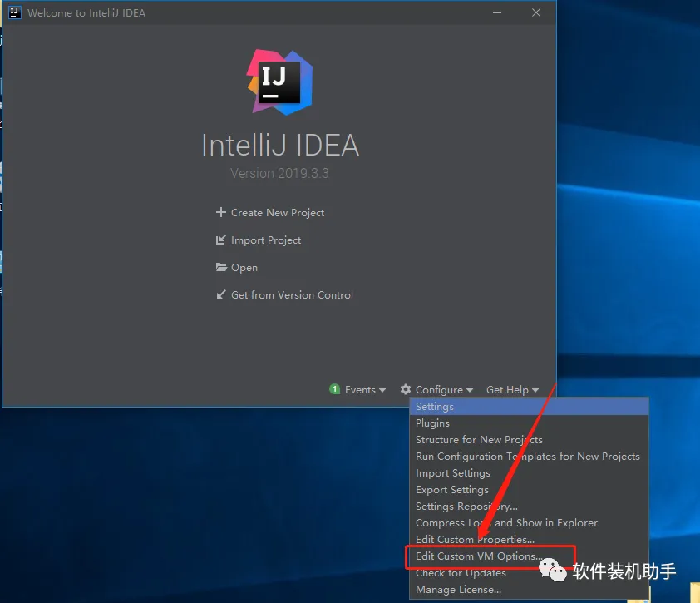Click Check for Updates entry

click(529, 572)
